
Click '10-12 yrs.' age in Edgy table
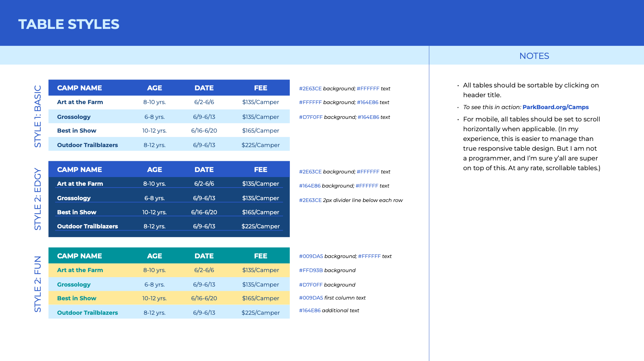pyautogui.click(x=155, y=212)
